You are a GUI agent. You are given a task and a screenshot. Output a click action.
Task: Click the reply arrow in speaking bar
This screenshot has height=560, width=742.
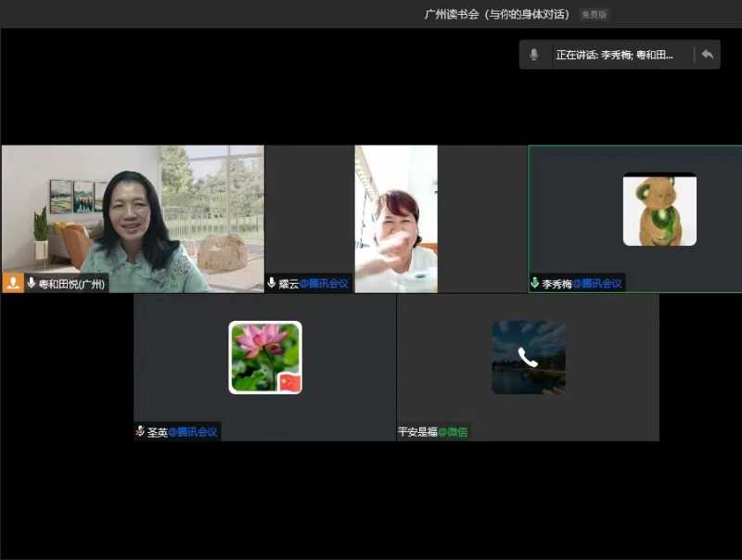pos(707,55)
